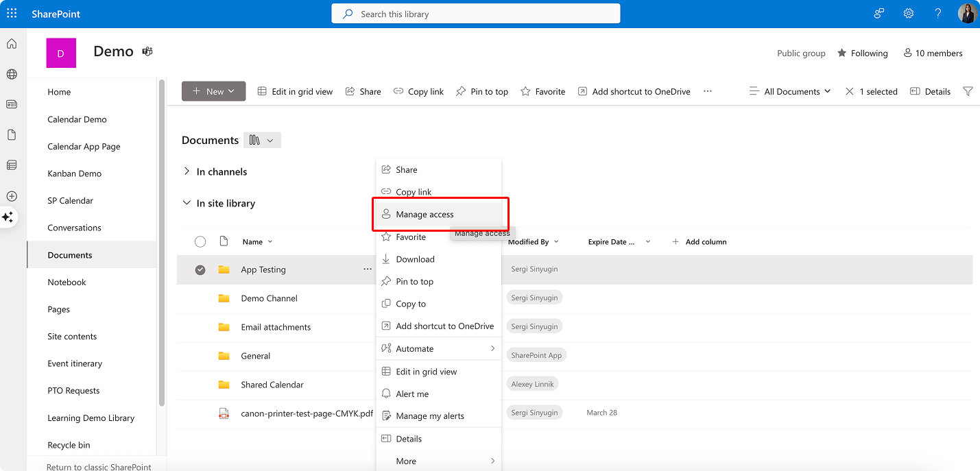Deselect the App Testing row checkbox
980x471 pixels.
[x=200, y=269]
